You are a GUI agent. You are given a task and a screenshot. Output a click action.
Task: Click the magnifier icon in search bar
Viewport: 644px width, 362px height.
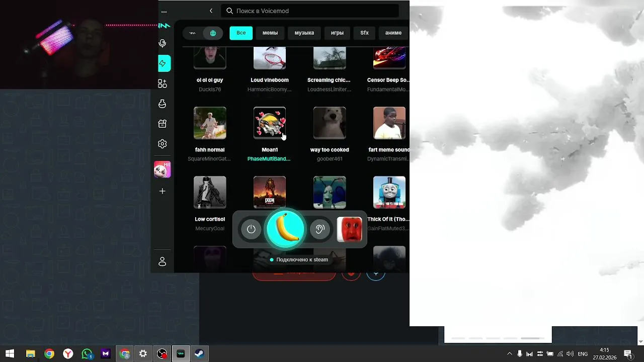pos(230,11)
